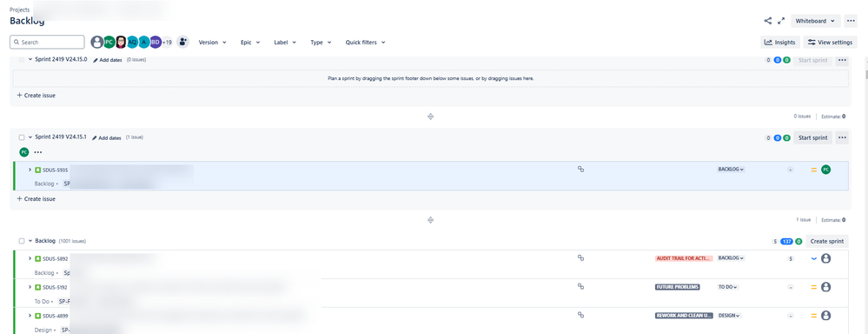868x334 pixels.
Task: Open the Insights panel
Action: (x=780, y=42)
